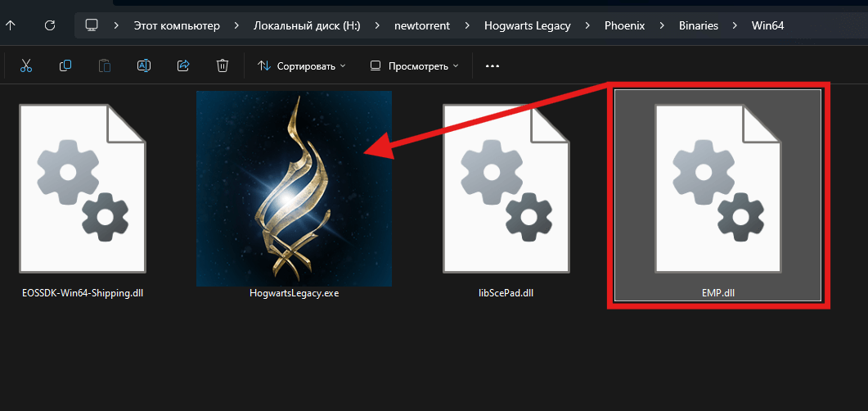Viewport: 868px width, 411px height.
Task: Select the EOSSDK-Win64-Shipping.dll file icon
Action: 83,189
